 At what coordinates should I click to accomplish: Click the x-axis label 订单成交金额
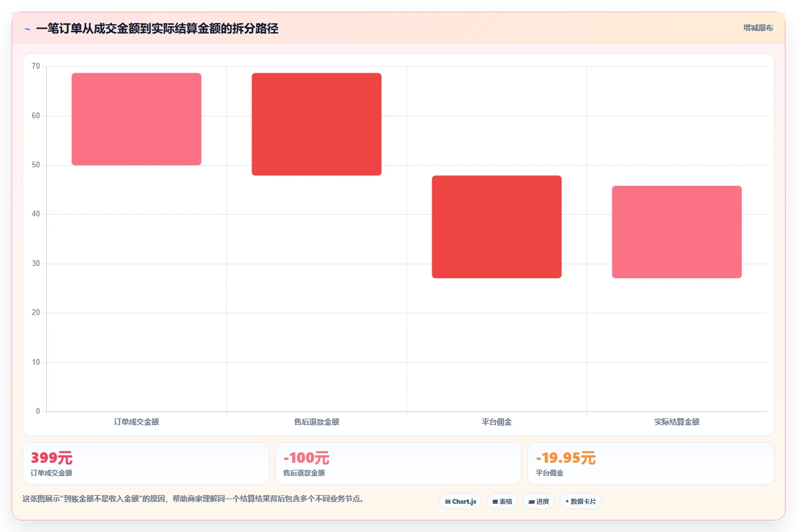point(136,422)
